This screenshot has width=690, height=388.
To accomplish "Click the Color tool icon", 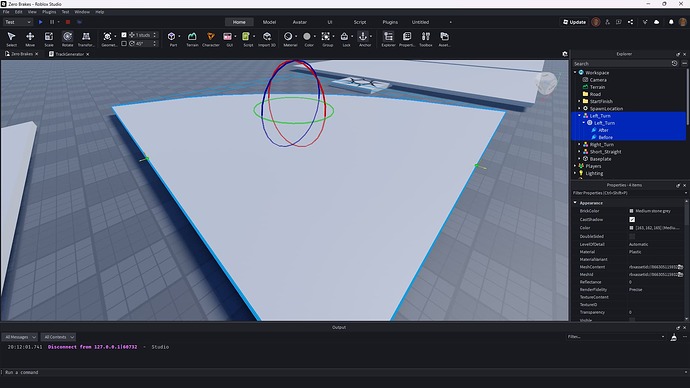I will click(307, 37).
